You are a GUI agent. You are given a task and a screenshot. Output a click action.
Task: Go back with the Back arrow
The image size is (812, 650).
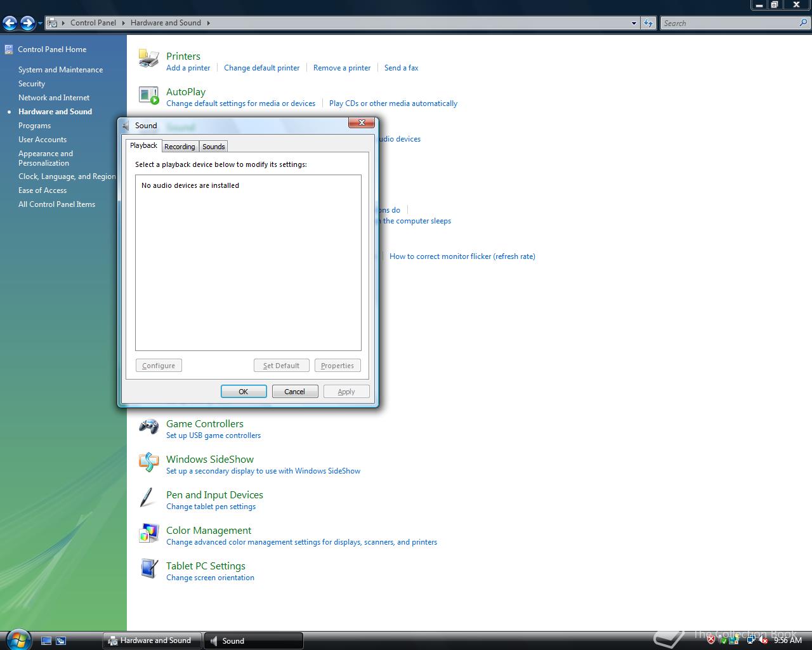click(x=10, y=23)
